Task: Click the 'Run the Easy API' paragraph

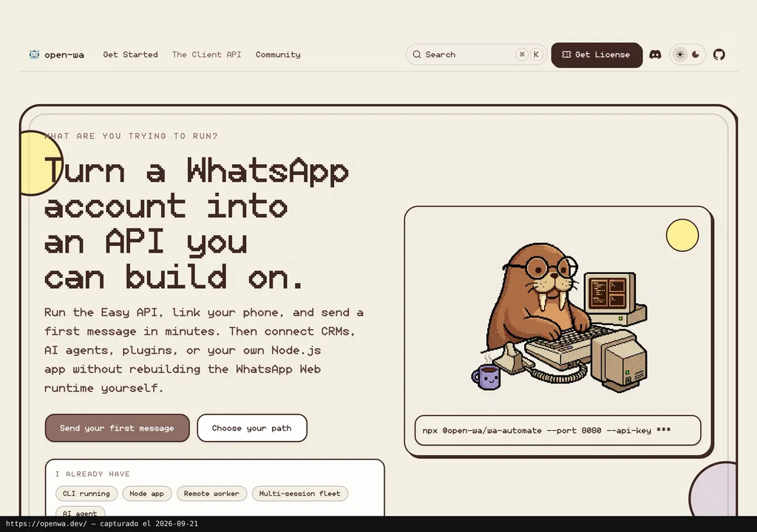Action: (x=204, y=350)
